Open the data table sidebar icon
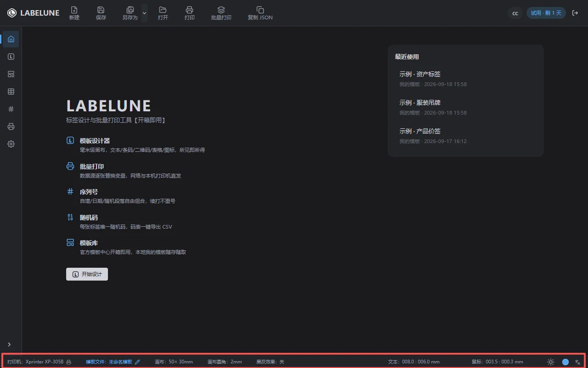The width and height of the screenshot is (588, 368). tap(11, 92)
